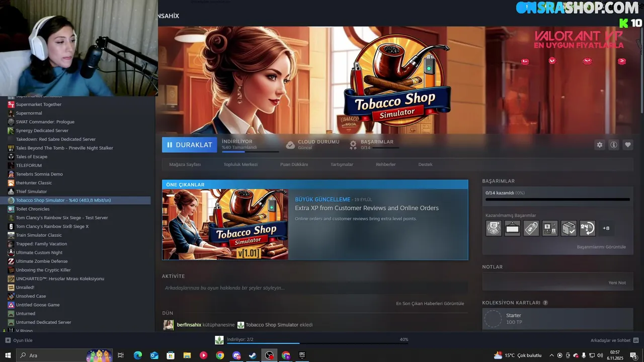Open Steam icon in taskbar

pos(253,355)
